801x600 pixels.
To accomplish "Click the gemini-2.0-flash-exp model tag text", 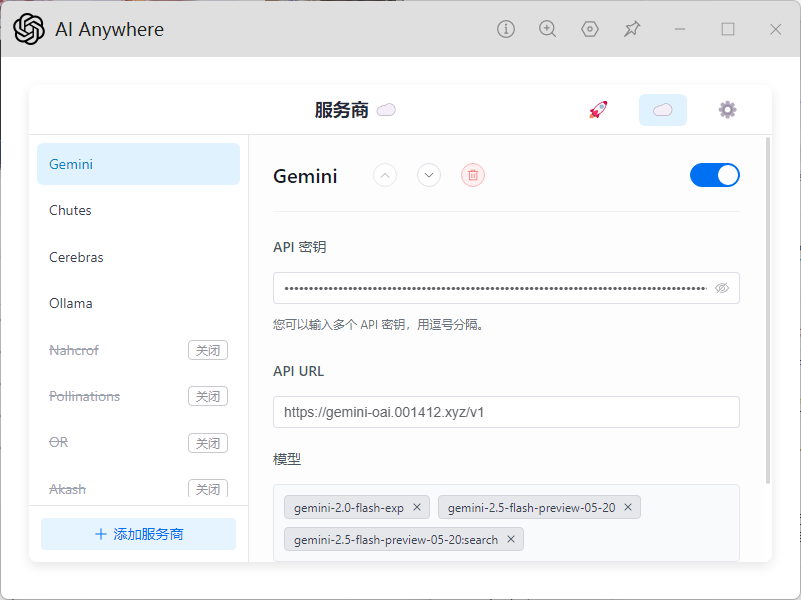I will 349,508.
